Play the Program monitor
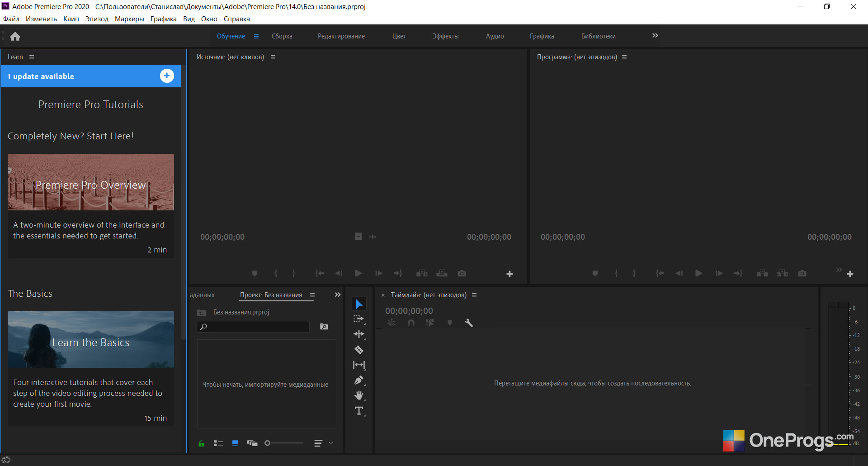This screenshot has width=868, height=466. point(699,273)
